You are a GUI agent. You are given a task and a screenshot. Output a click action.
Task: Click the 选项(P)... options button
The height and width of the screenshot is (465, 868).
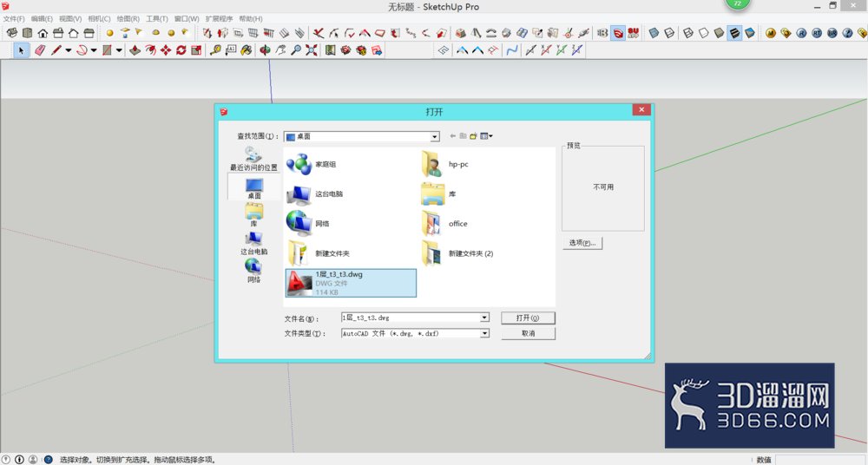[x=582, y=243]
